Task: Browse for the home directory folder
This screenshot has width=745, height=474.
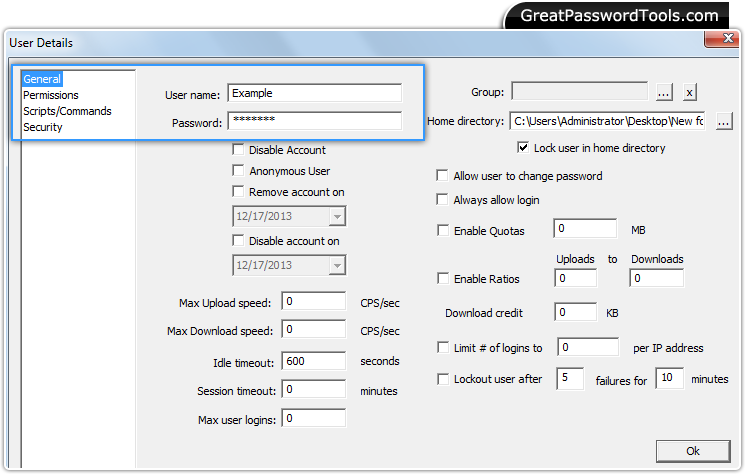Action: tap(724, 122)
